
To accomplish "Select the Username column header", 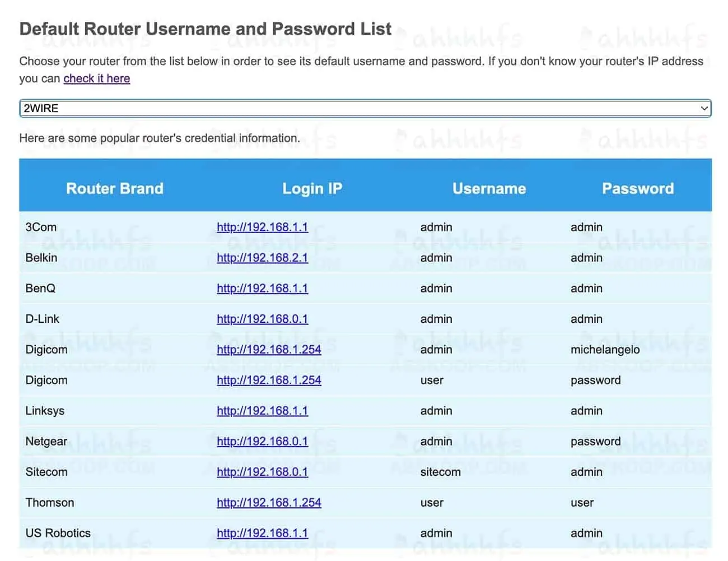I will point(489,188).
